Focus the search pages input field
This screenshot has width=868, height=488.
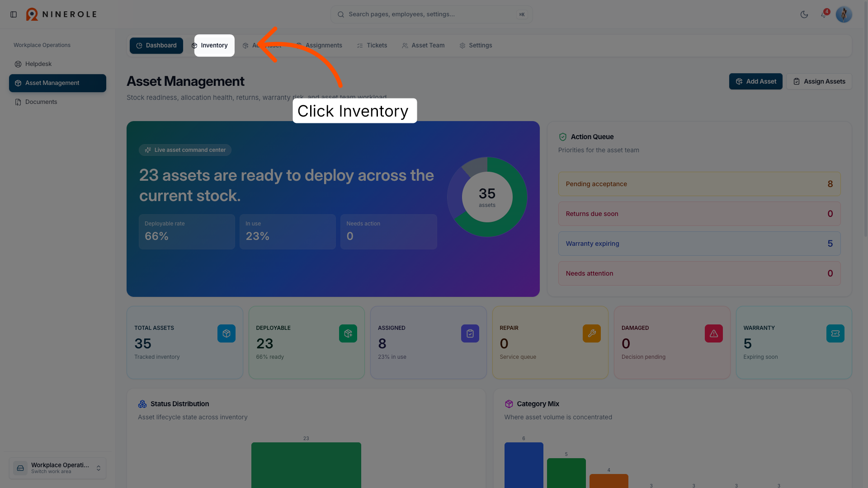(431, 14)
